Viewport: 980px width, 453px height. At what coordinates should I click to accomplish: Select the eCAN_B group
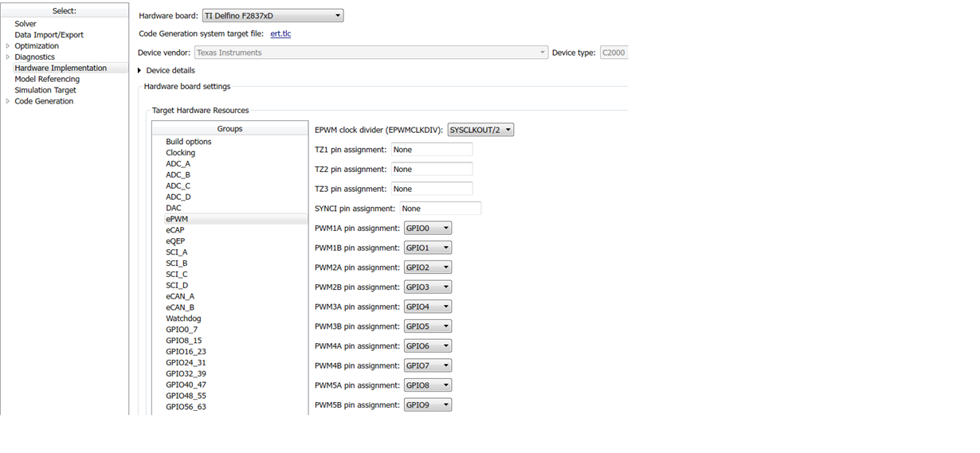180,307
